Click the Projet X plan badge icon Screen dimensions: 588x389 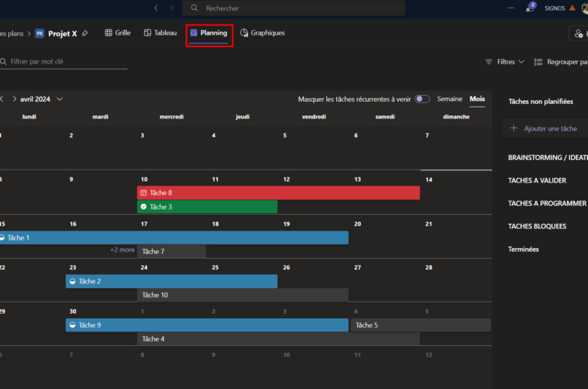pos(39,34)
